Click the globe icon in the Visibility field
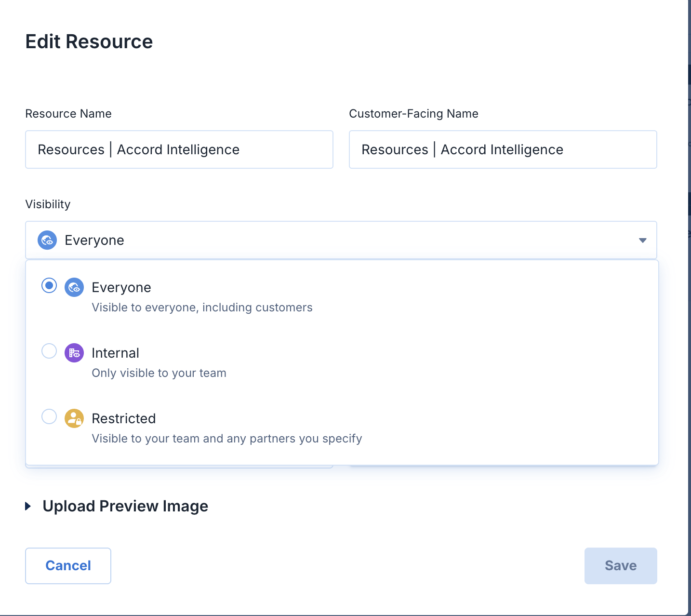 click(x=47, y=240)
